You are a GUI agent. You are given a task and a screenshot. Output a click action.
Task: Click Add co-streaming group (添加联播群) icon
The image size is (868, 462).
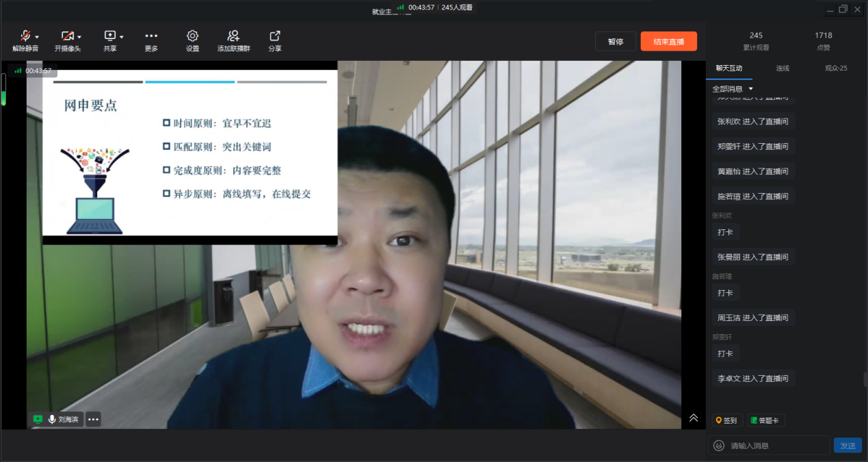(x=233, y=36)
